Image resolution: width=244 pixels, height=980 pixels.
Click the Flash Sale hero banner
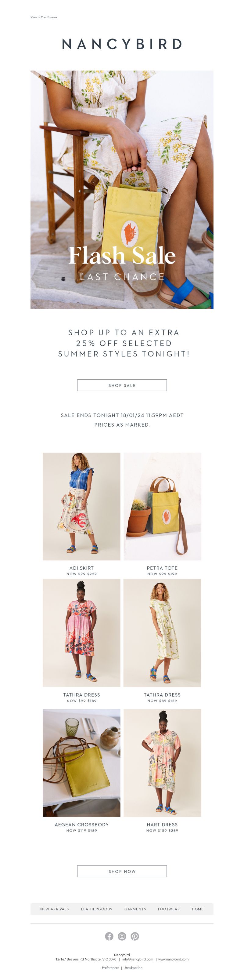pos(122,189)
